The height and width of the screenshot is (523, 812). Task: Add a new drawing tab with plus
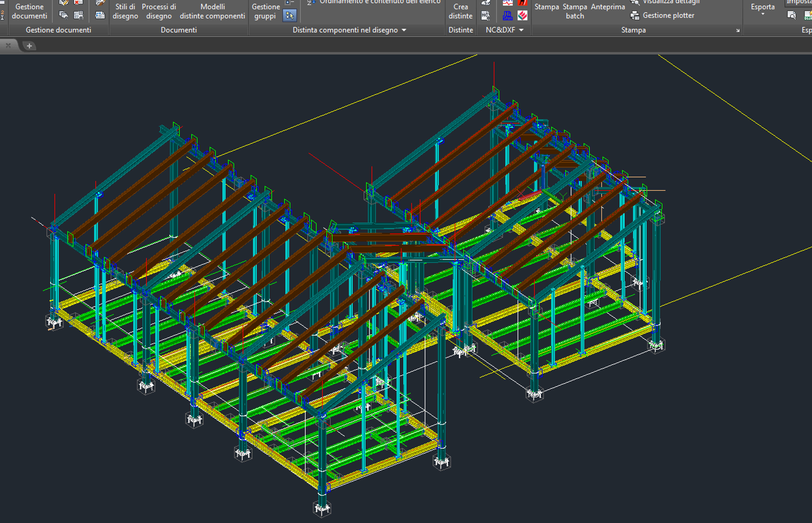click(30, 46)
